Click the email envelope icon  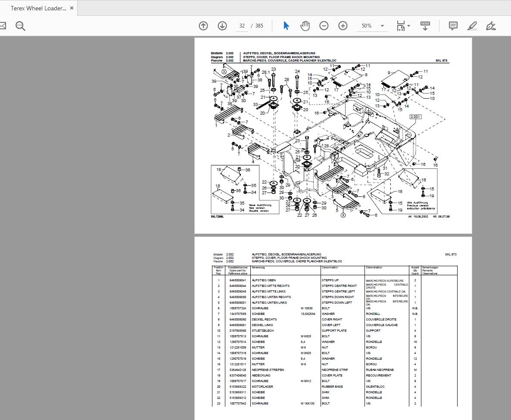(2, 26)
